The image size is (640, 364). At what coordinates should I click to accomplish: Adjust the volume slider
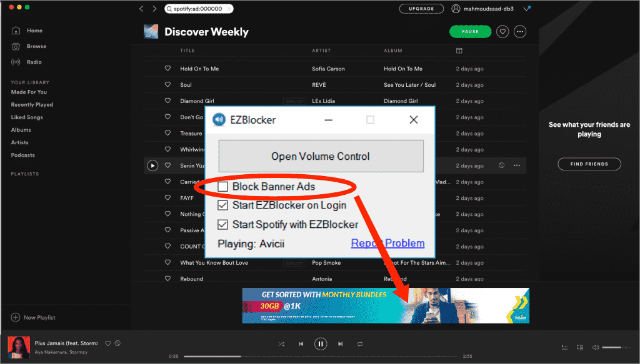tap(616, 347)
